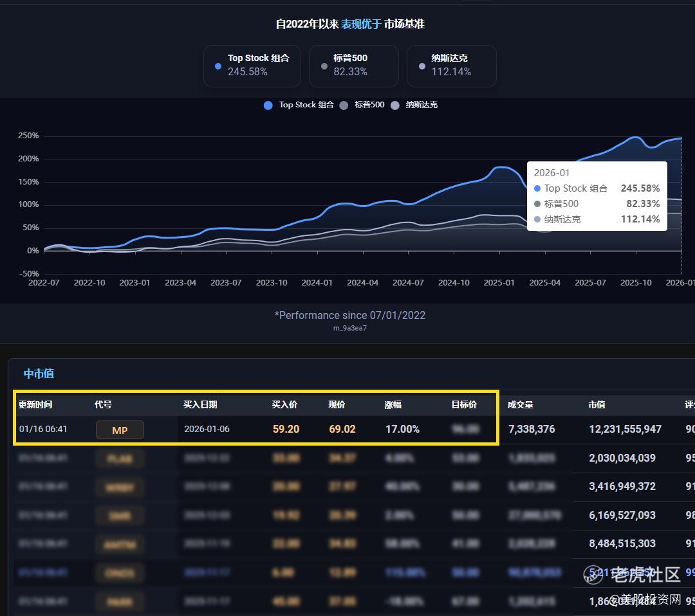Viewport: 695px width, 616px height.
Task: Sort table by 买入日期 column header
Action: point(200,404)
